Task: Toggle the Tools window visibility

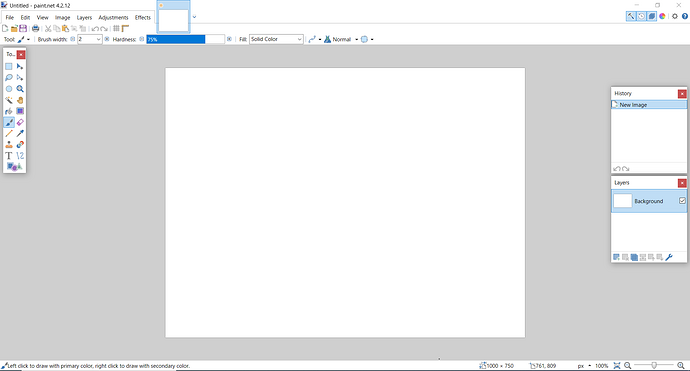Action: point(631,16)
